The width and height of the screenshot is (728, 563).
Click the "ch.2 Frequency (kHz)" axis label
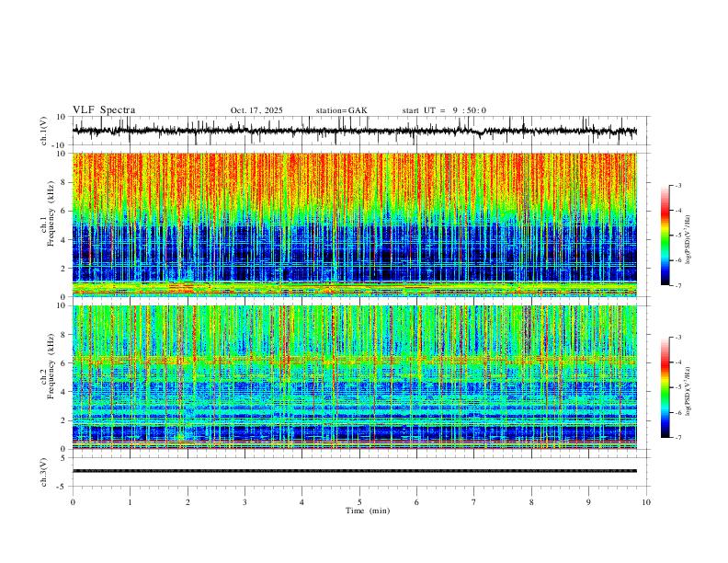tap(48, 365)
